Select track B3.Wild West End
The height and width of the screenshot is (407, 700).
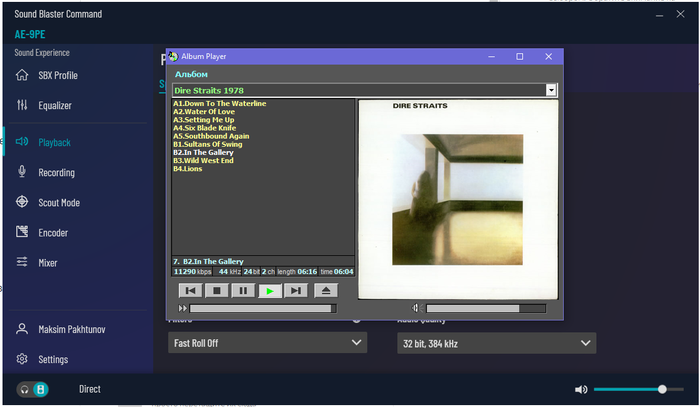tap(203, 161)
